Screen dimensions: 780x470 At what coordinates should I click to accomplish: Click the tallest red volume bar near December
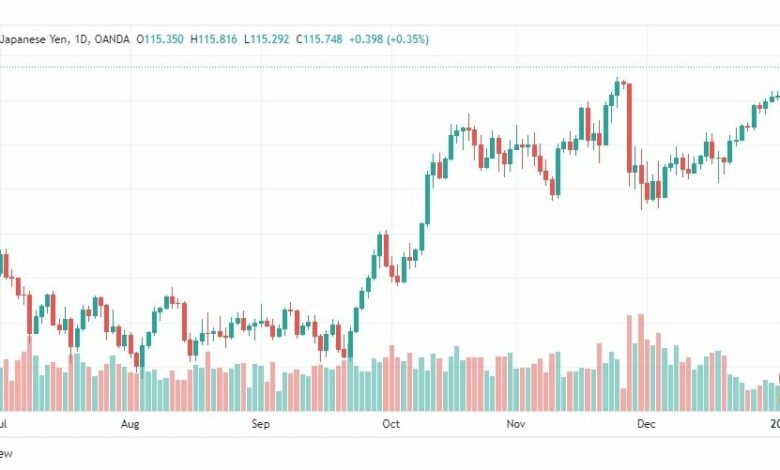(641, 362)
